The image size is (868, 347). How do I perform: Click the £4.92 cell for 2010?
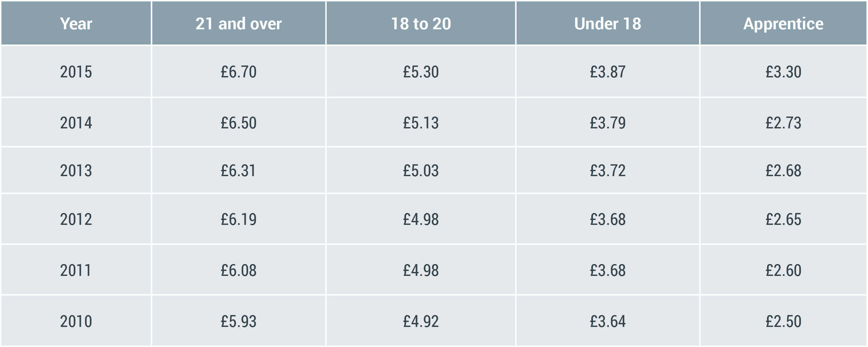pyautogui.click(x=421, y=321)
